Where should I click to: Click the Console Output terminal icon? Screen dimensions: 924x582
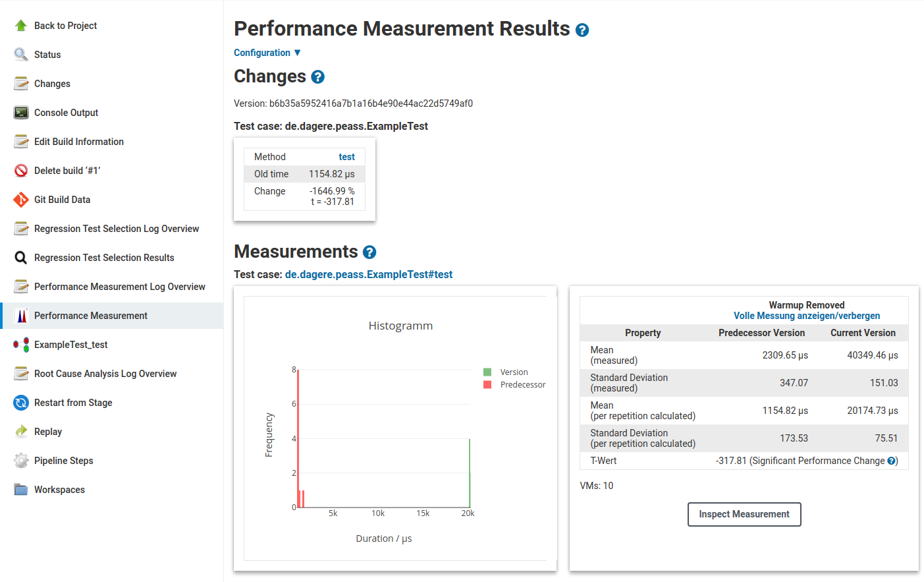(x=21, y=113)
